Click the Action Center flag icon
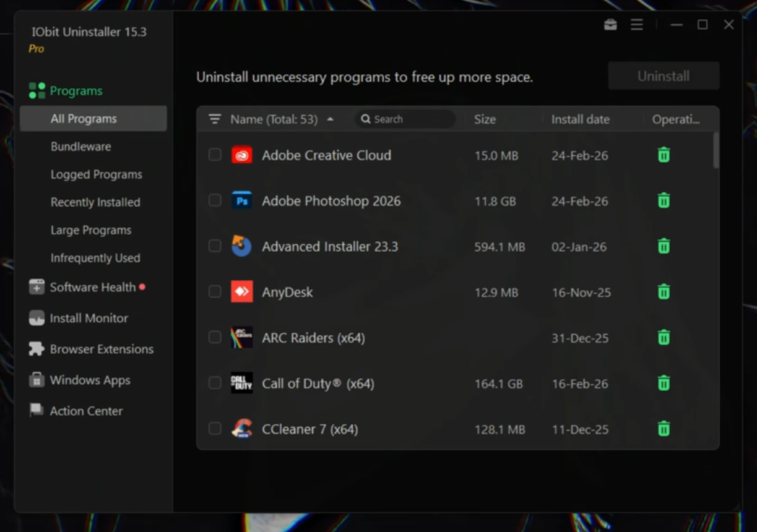The image size is (757, 532). click(x=37, y=411)
